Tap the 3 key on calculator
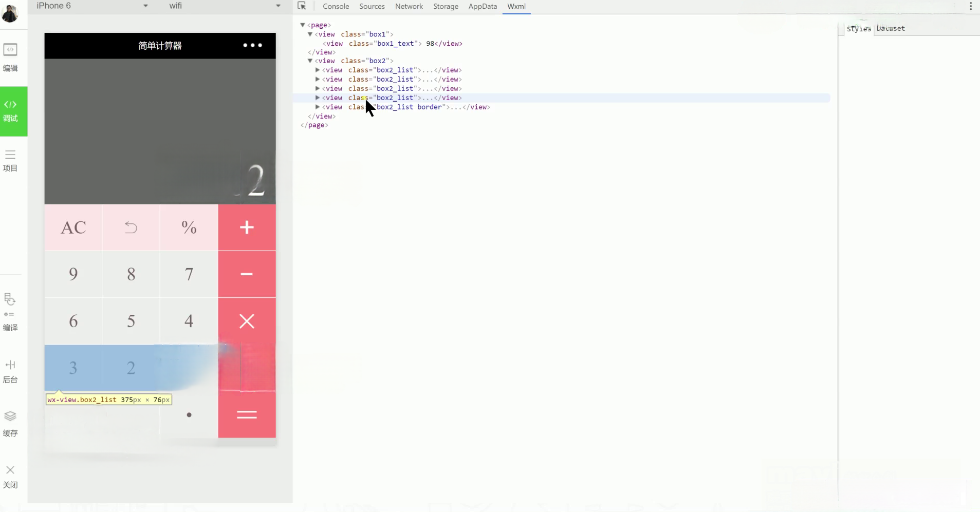Screen dimensions: 980x512 (73, 368)
